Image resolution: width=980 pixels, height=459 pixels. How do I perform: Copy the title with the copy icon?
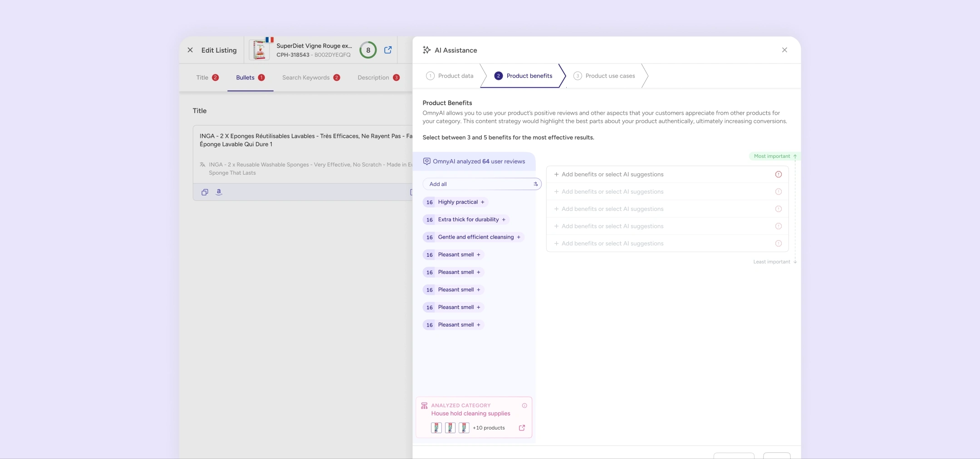(205, 192)
